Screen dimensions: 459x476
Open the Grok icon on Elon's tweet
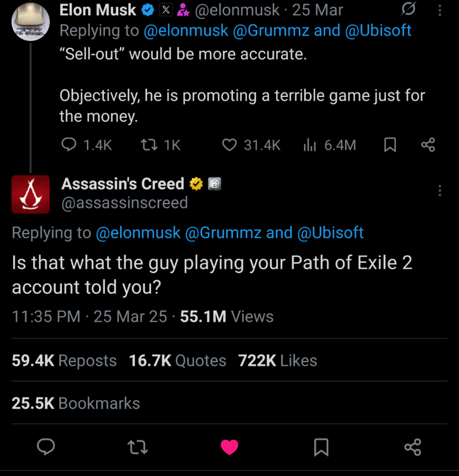point(408,10)
